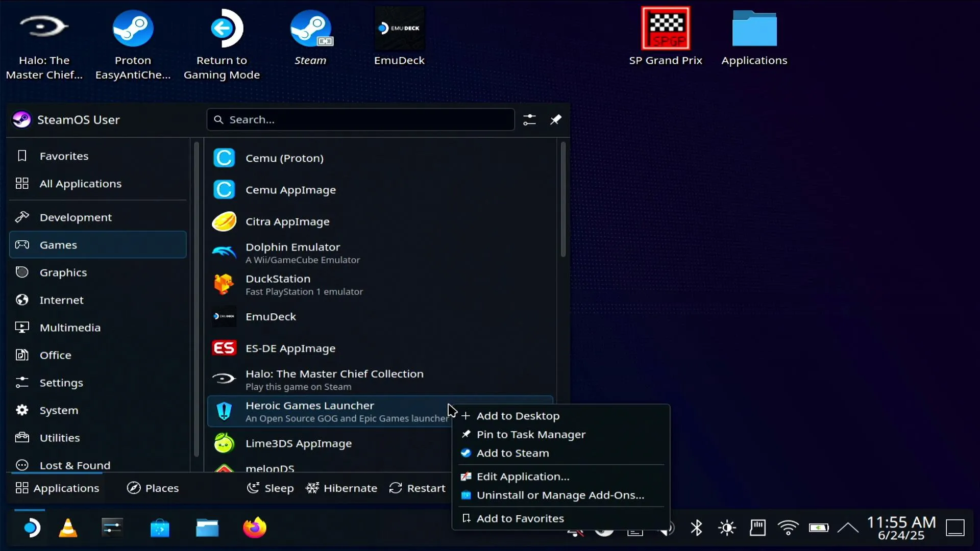Choose Add to Desktop in context menu

[x=561, y=416]
